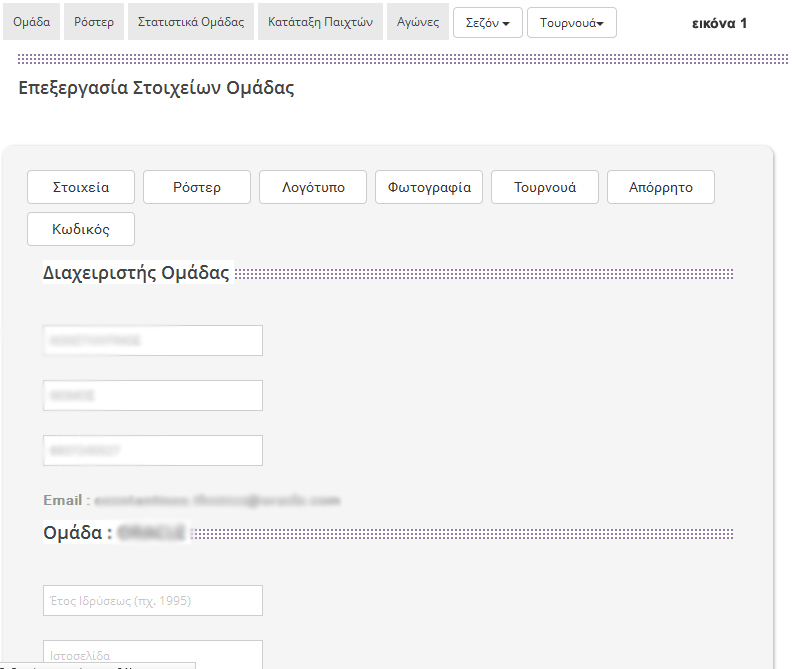
Task: Click the Έτος Ιδρύσεως input field
Action: click(153, 600)
